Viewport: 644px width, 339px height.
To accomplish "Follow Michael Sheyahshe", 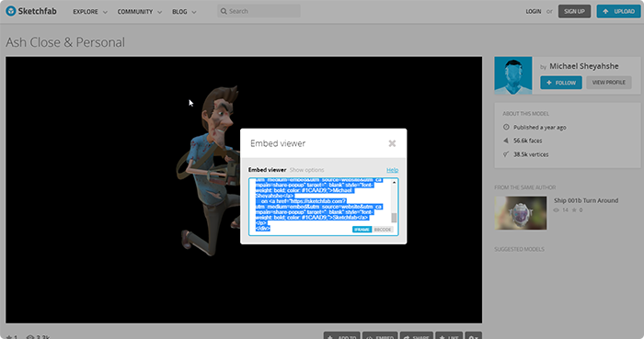I will (x=561, y=83).
